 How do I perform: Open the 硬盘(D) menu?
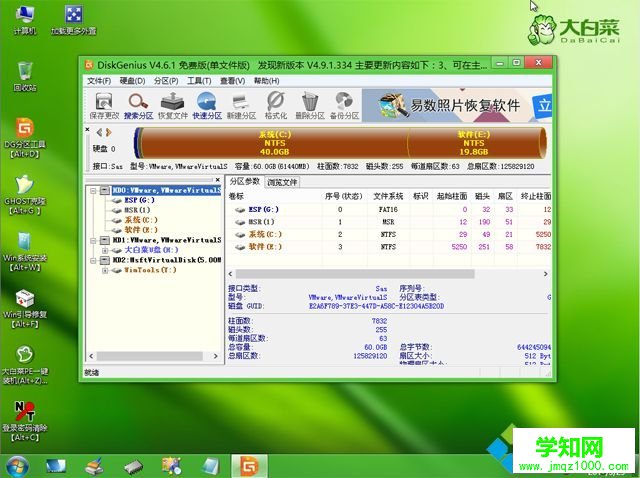click(132, 81)
